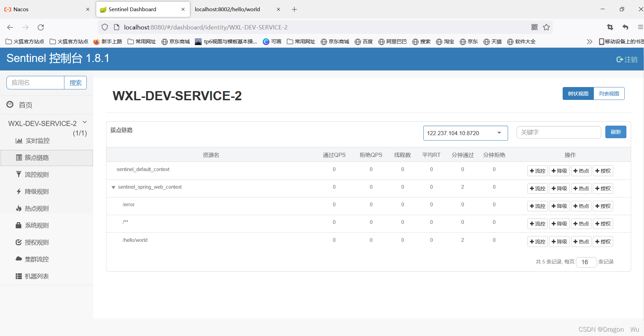The width and height of the screenshot is (644, 336).
Task: Reload the page with browser refresh icon
Action: tap(41, 27)
